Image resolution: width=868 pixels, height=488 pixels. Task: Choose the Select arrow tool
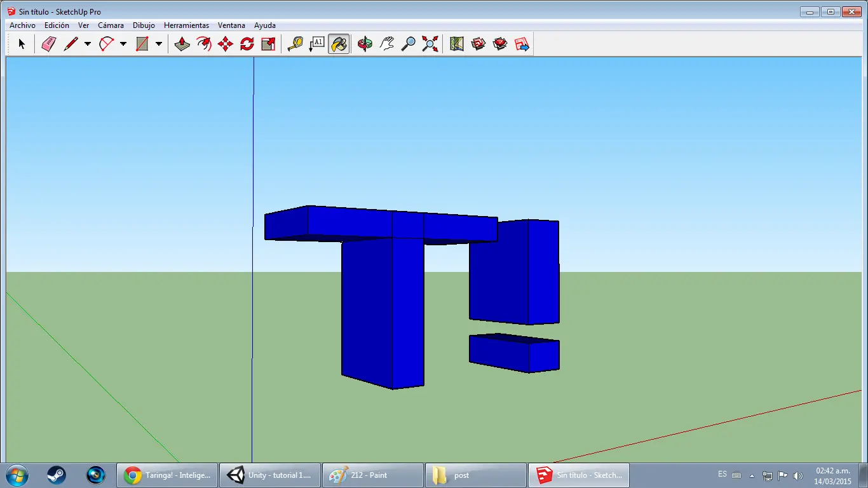22,44
